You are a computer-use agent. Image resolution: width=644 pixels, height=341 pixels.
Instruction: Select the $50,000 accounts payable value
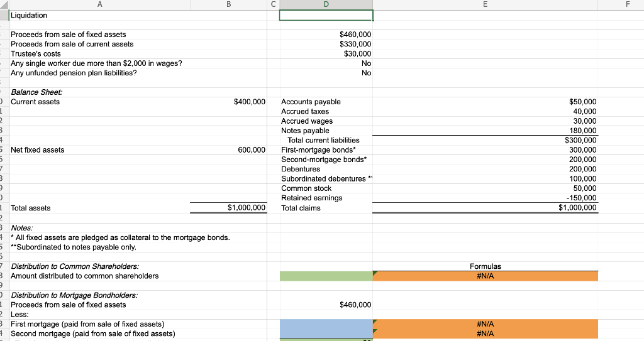click(x=583, y=102)
